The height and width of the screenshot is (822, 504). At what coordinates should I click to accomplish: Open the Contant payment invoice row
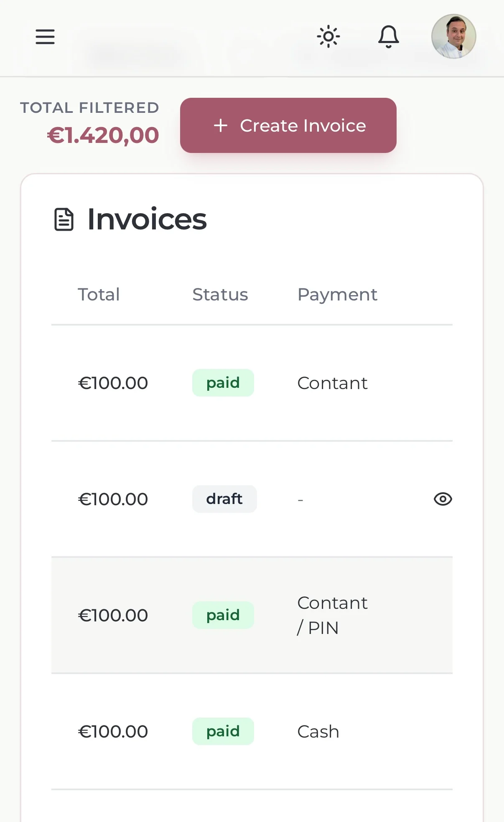(x=332, y=383)
